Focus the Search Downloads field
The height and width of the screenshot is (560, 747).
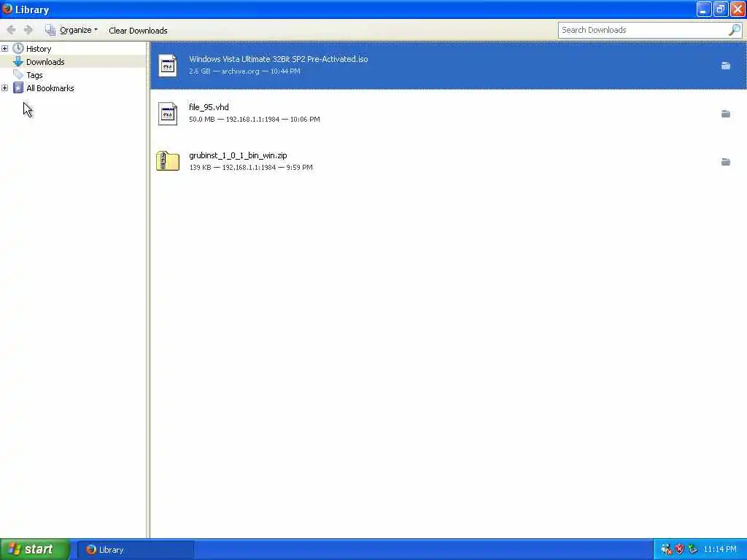click(x=643, y=30)
